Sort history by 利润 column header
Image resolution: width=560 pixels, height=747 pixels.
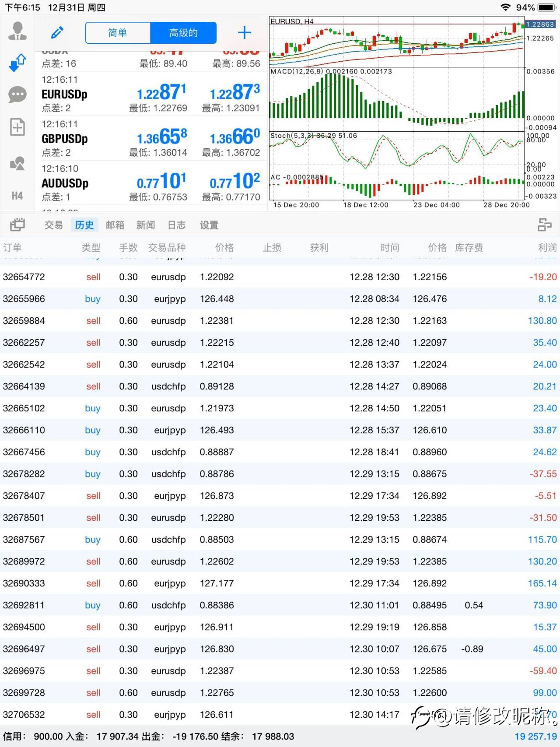click(x=547, y=248)
